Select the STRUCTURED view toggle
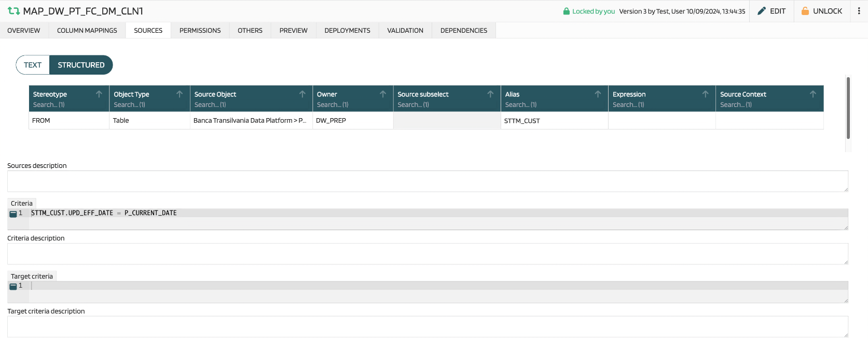This screenshot has height=340, width=868. pos(81,65)
